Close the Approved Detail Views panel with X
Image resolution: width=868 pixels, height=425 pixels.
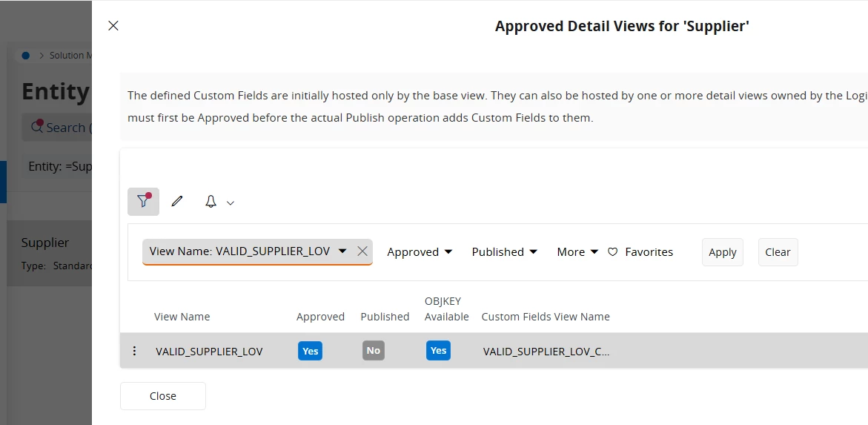(x=113, y=26)
